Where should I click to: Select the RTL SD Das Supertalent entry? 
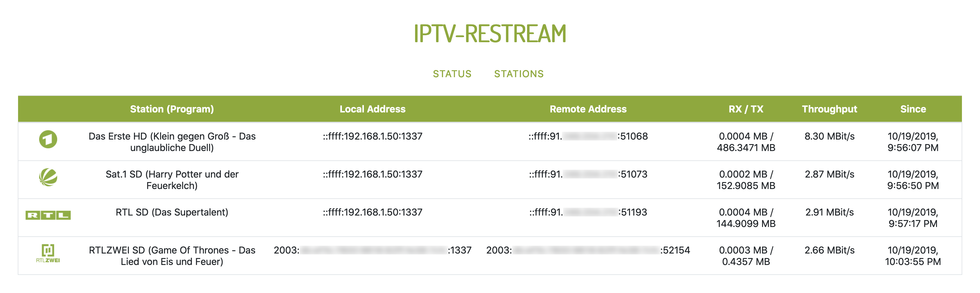click(x=172, y=212)
